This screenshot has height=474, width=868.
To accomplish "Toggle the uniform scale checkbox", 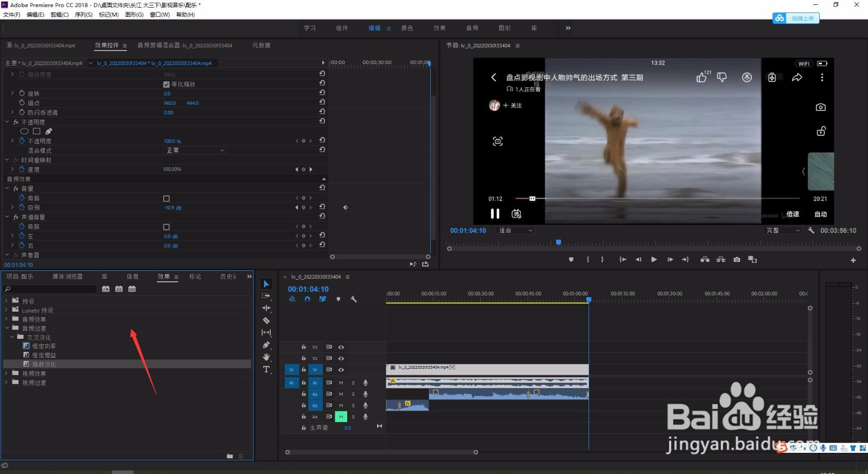I will [x=167, y=84].
